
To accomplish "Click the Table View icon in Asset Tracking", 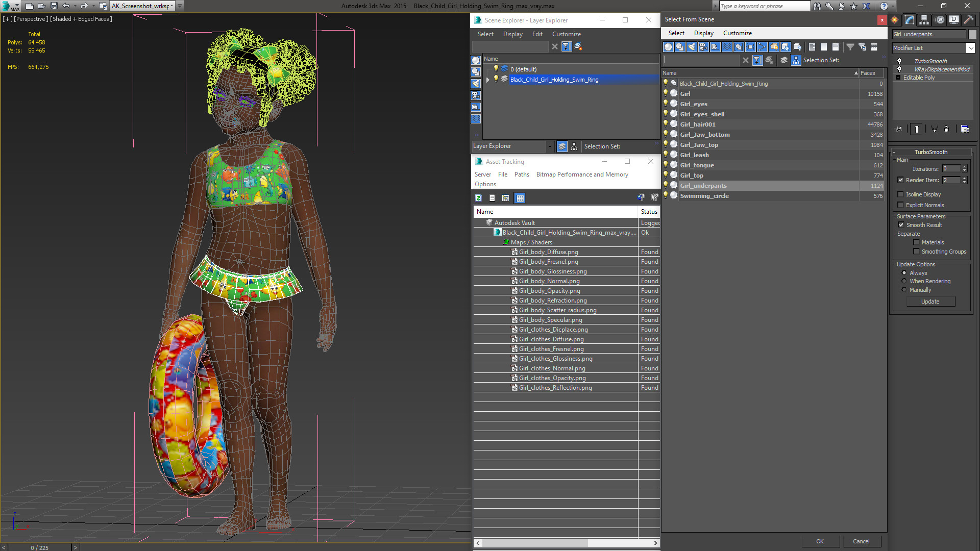I will tap(520, 198).
